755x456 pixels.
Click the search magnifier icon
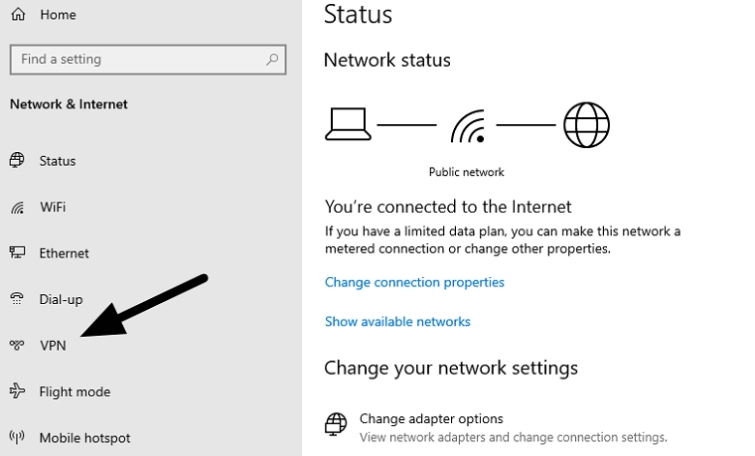coord(271,60)
